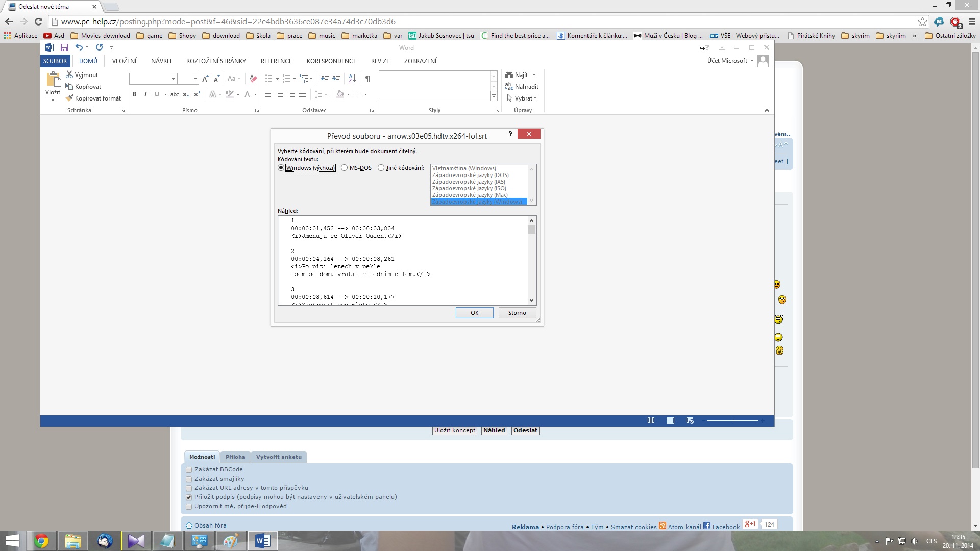Click the Save icon in Word toolbar
Screen dimensions: 980x551
point(64,47)
